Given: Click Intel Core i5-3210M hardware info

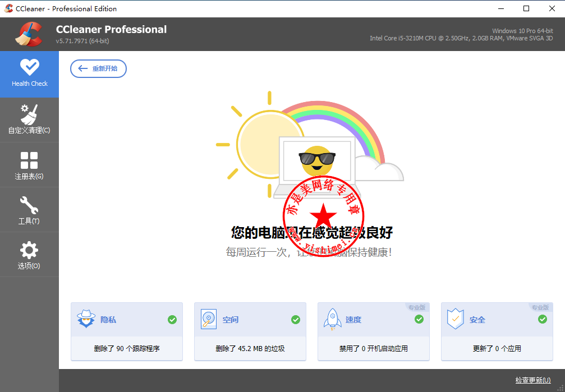Looking at the screenshot, I should click(461, 38).
